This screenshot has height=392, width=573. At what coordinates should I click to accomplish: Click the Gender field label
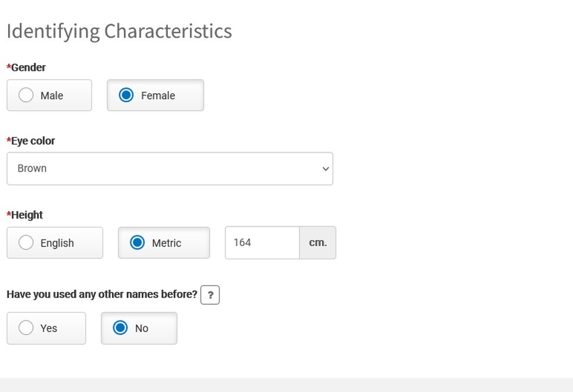coord(29,67)
